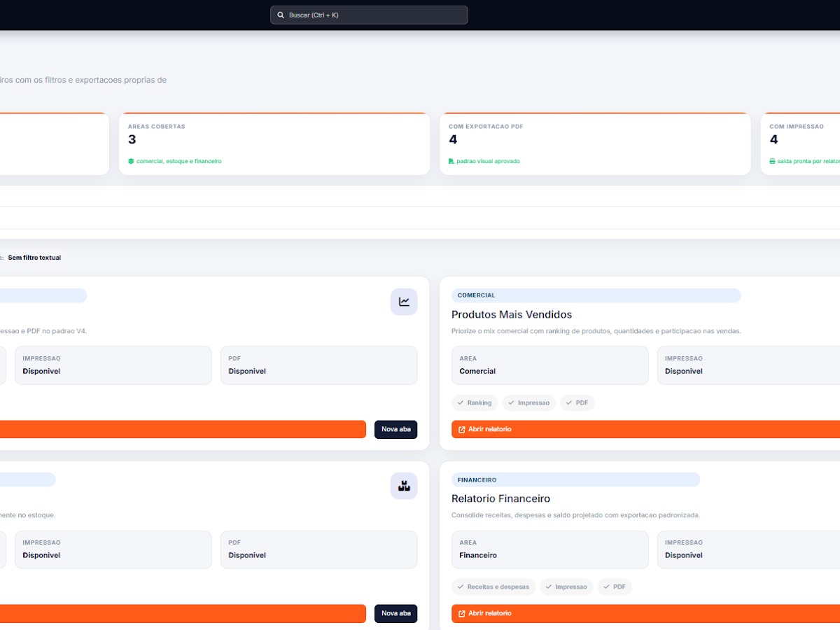The image size is (840, 630).
Task: Click the external-link icon in Produtos Mais Vendidos' Abrir relatorio
Action: (462, 429)
